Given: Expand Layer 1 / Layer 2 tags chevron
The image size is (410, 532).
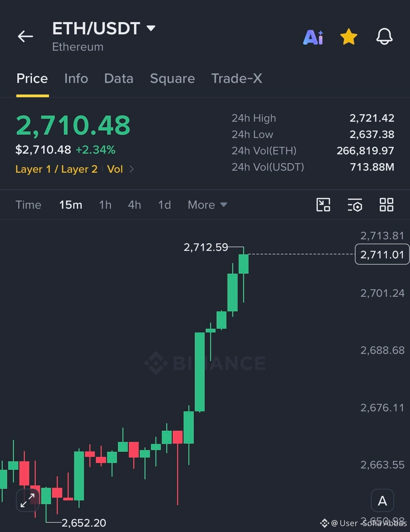Looking at the screenshot, I should click(x=132, y=169).
